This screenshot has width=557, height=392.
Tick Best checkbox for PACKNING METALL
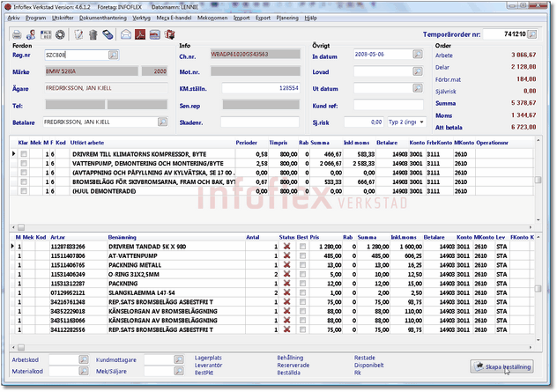(x=302, y=264)
